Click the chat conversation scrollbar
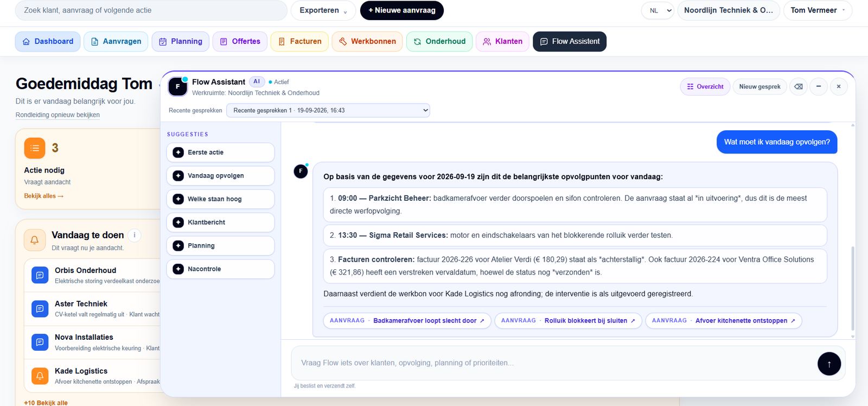This screenshot has height=406, width=868. 853,288
